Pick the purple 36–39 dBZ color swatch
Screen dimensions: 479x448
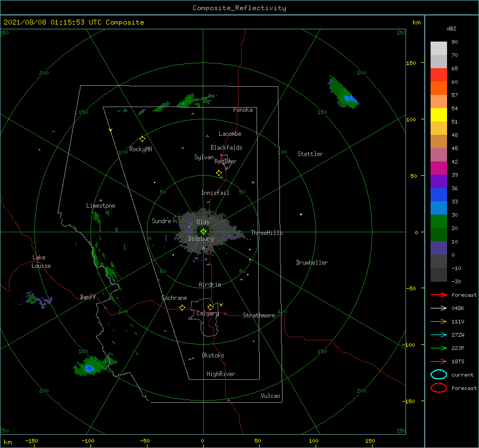(x=439, y=181)
